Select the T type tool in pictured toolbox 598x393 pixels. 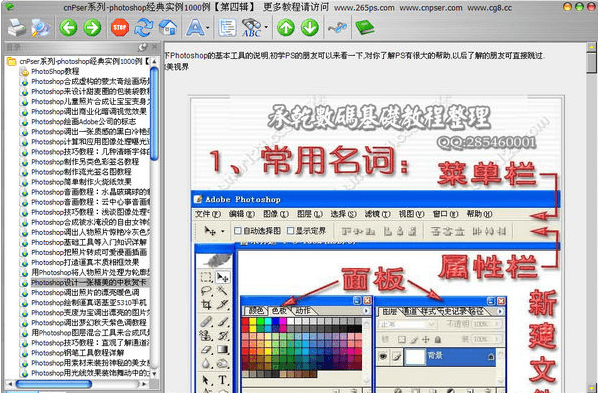(x=222, y=380)
